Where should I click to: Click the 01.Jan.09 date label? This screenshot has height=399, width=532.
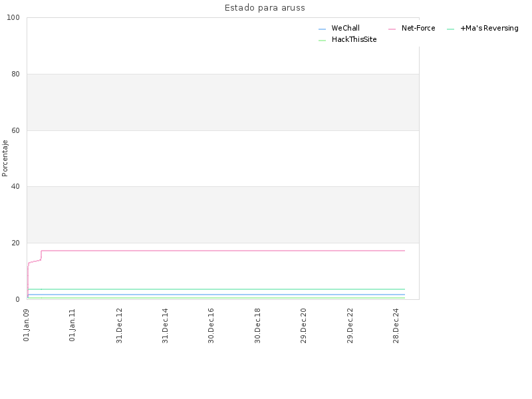(x=27, y=325)
